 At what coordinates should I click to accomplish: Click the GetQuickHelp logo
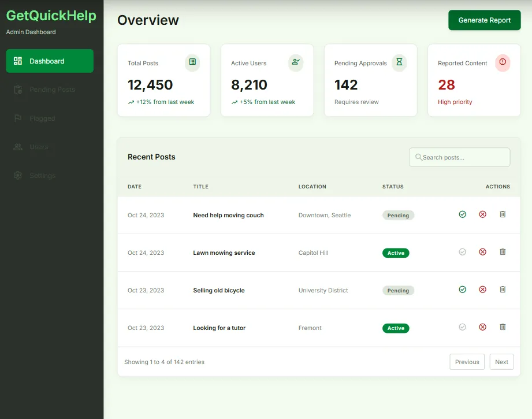[x=51, y=16]
